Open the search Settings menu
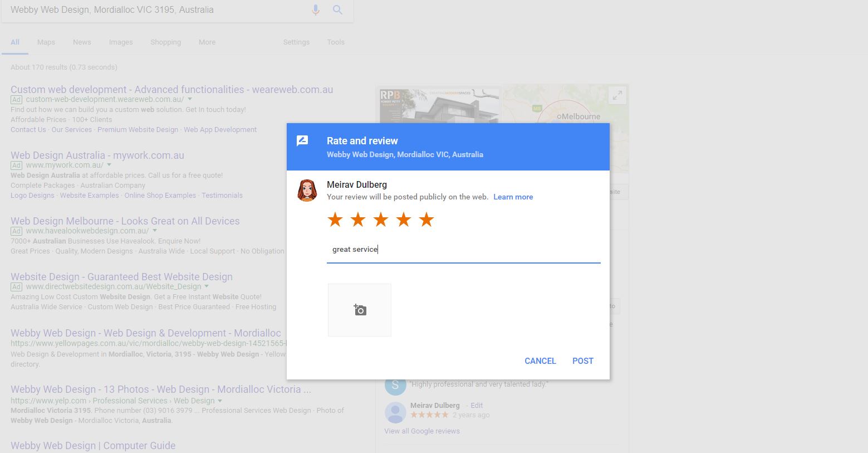Image resolution: width=868 pixels, height=453 pixels. [296, 42]
